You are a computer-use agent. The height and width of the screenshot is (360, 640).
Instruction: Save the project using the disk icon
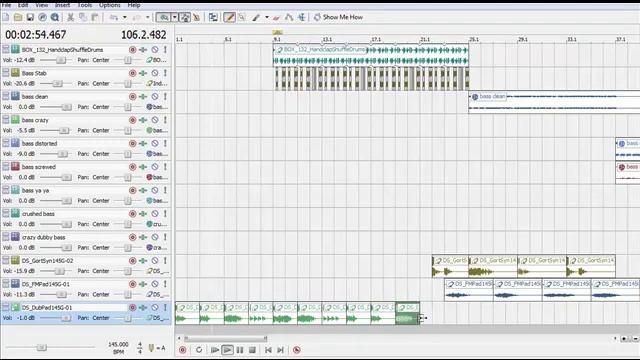[x=30, y=17]
